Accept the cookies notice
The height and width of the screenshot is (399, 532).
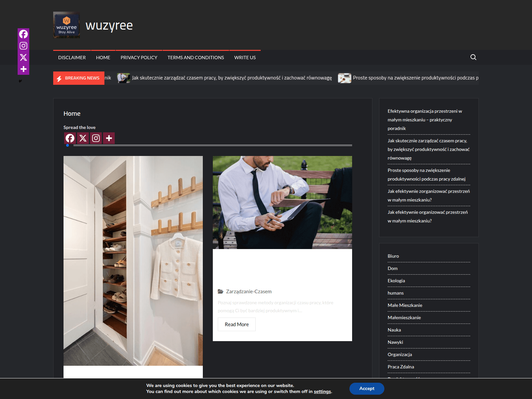[367, 388]
